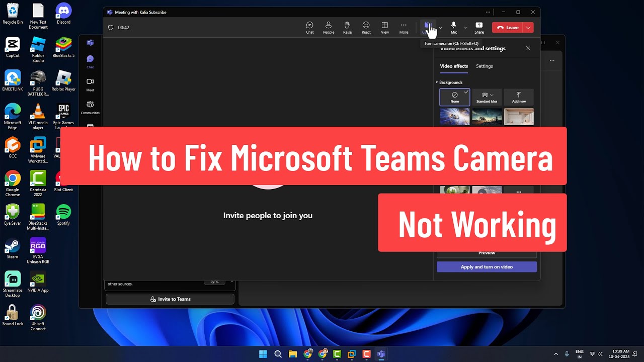
Task: Open the Wi-Fi network tray icon
Action: pyautogui.click(x=592, y=354)
